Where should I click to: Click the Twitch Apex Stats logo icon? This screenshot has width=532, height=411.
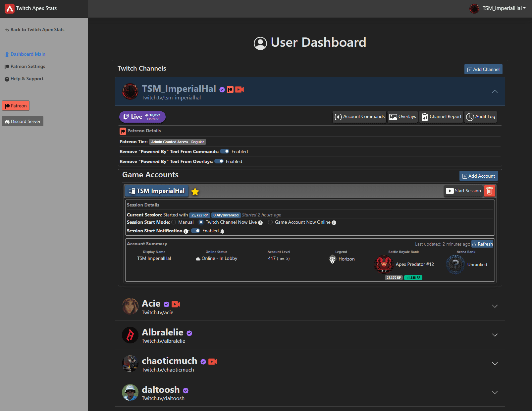(10, 8)
